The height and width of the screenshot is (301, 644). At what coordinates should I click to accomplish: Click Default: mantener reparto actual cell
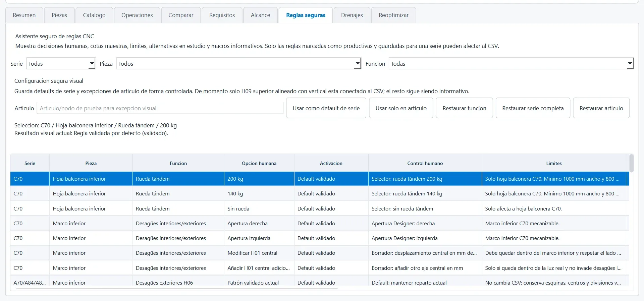[425, 282]
